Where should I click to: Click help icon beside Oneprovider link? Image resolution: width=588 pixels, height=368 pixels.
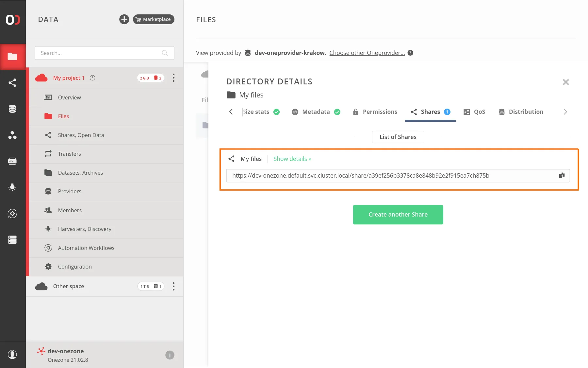point(411,53)
